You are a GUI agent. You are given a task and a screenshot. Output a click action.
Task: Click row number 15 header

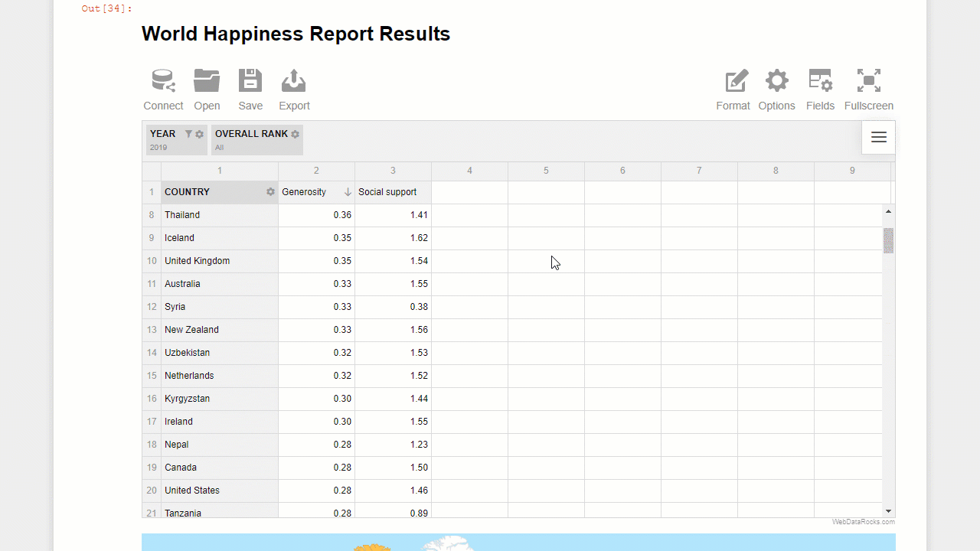[152, 376]
